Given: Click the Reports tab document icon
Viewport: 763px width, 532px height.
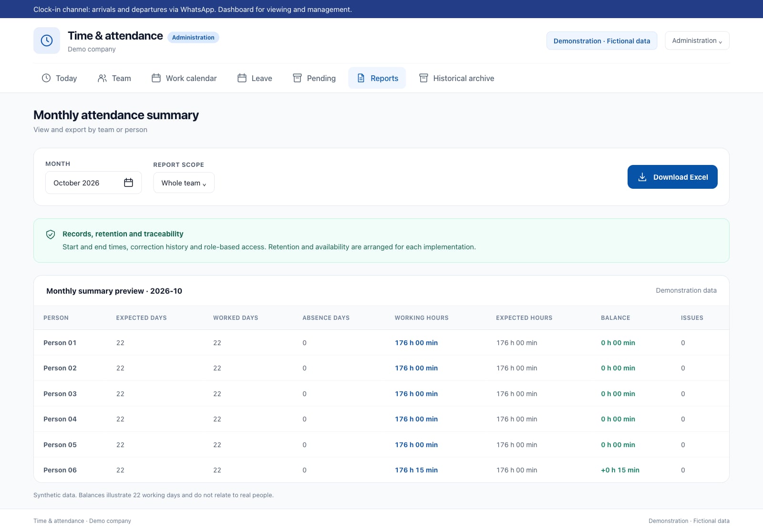Looking at the screenshot, I should [x=361, y=78].
